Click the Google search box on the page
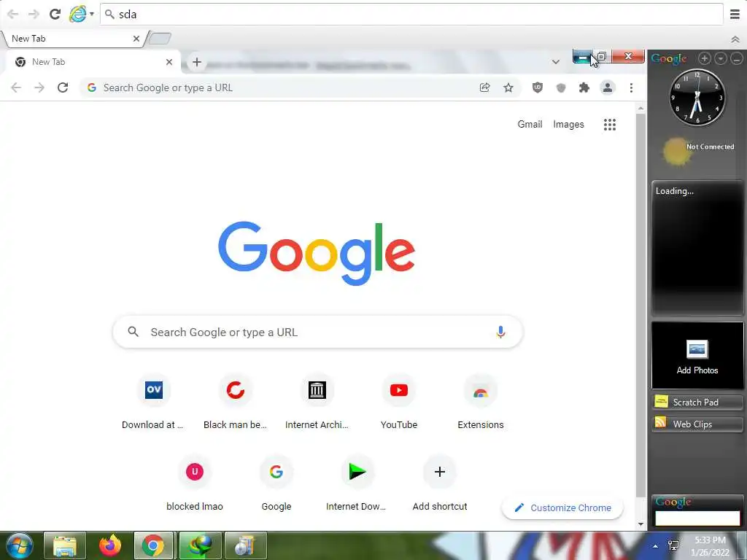Screen dimensions: 747x560 318,332
